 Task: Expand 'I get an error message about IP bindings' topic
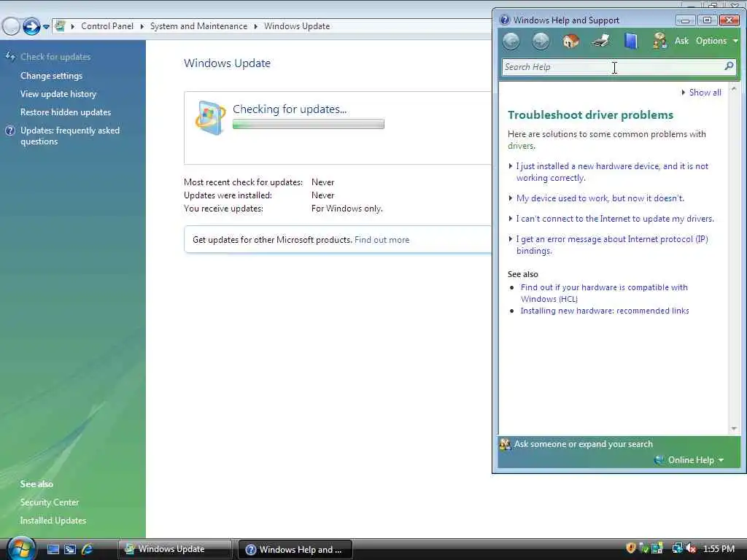612,245
